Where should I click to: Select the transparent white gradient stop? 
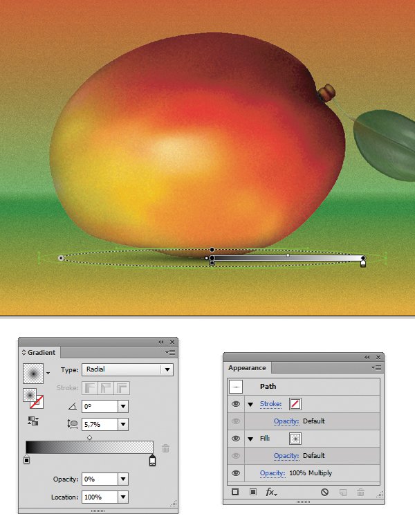tap(152, 460)
